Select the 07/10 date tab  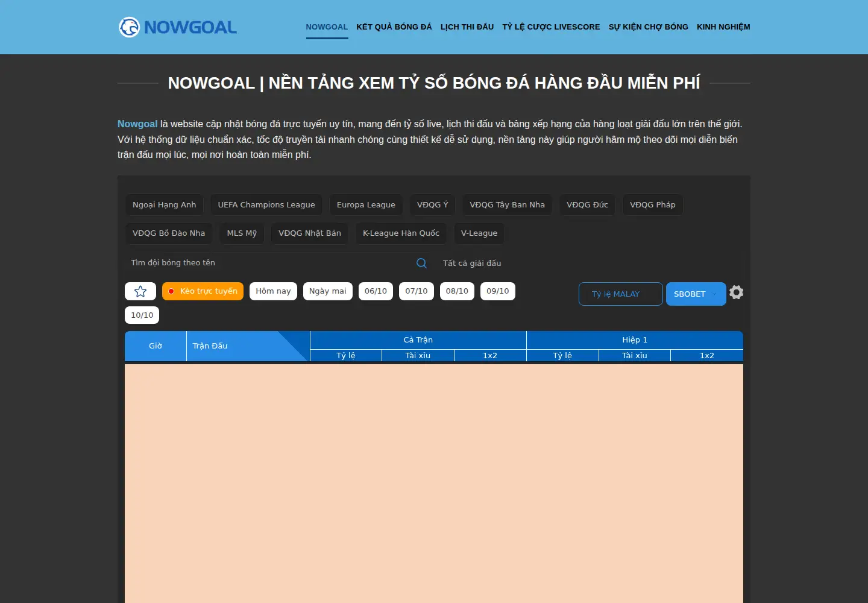[x=417, y=291]
